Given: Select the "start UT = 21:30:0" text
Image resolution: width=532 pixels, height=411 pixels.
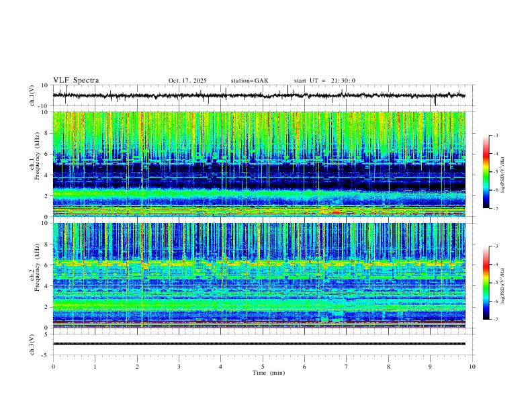Looking at the screenshot, I should tap(324, 81).
